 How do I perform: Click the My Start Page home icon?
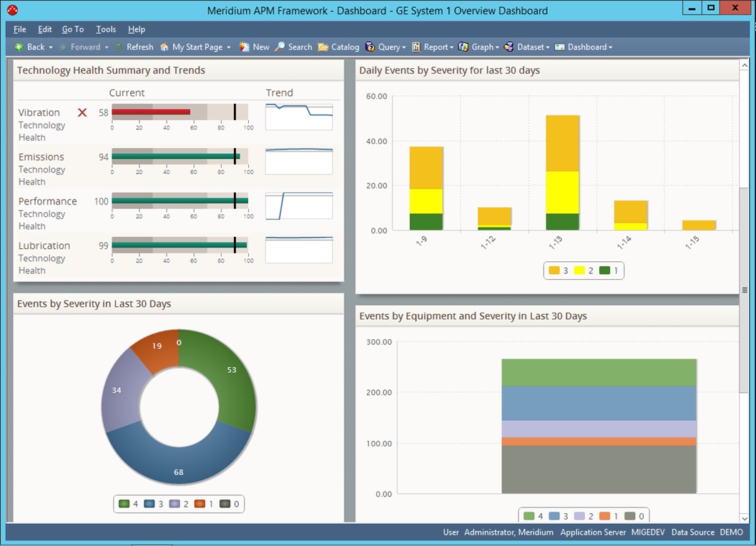pyautogui.click(x=165, y=47)
